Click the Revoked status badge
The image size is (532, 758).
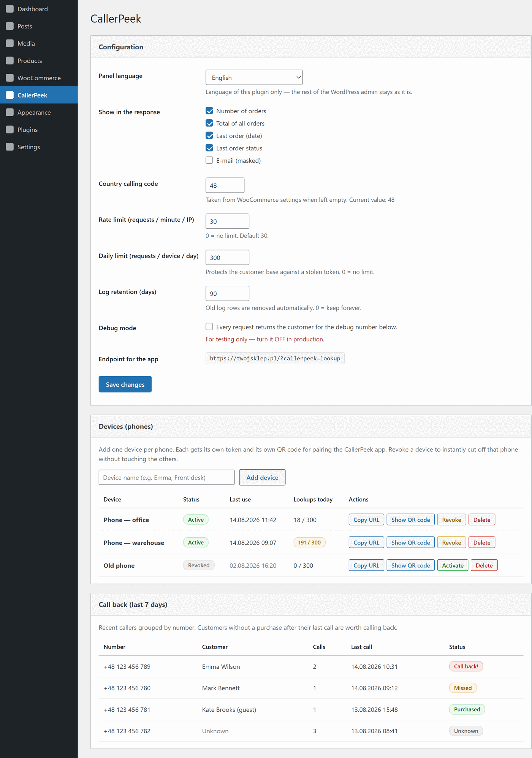click(199, 565)
